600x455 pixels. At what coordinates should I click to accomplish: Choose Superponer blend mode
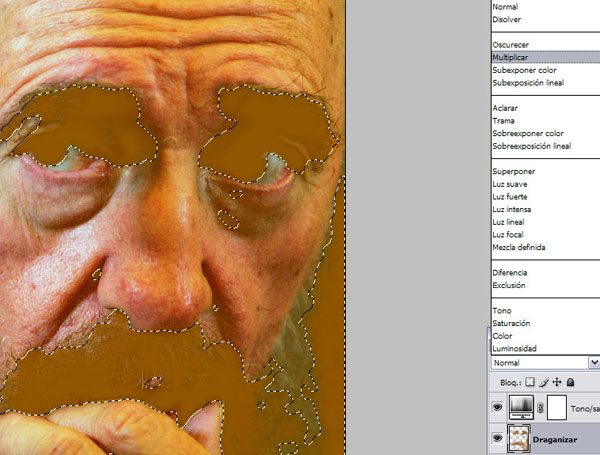click(545, 171)
